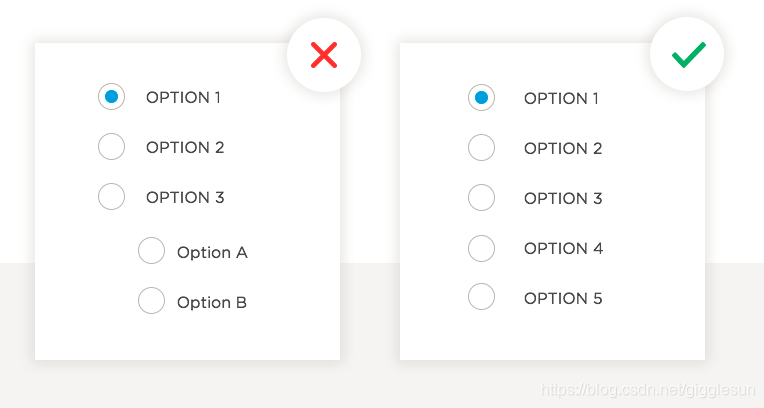Select OPTION 2 radio in green-check panel
The height and width of the screenshot is (408, 764).
click(481, 148)
